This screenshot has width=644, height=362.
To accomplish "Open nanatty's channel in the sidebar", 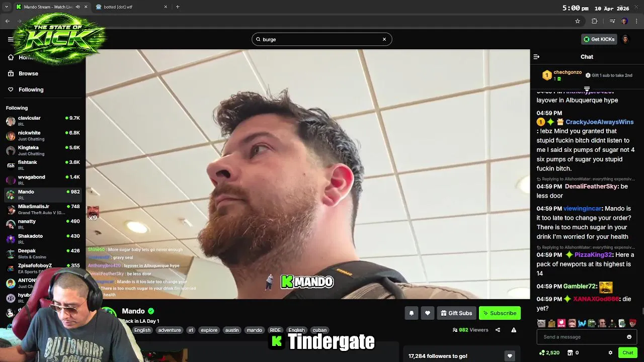I will (x=43, y=224).
